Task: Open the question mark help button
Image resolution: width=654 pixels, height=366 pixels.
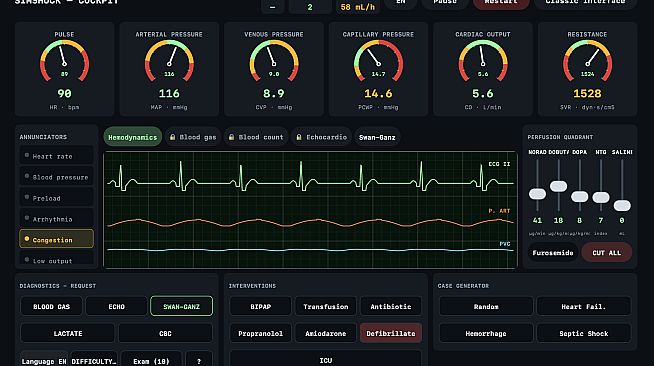Action: [199, 360]
